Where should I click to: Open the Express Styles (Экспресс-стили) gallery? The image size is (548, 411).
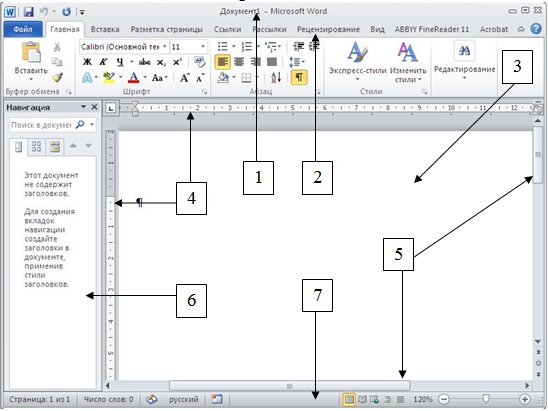357,62
